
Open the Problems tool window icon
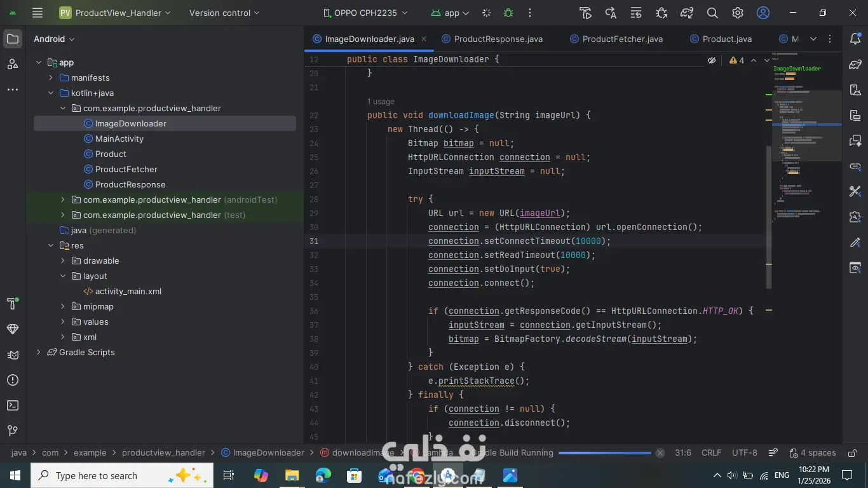click(x=12, y=380)
